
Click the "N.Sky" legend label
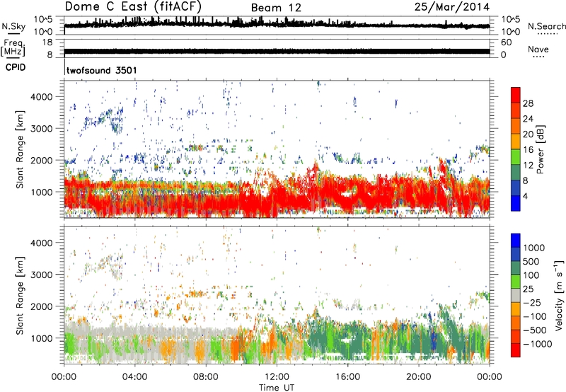pyautogui.click(x=13, y=26)
